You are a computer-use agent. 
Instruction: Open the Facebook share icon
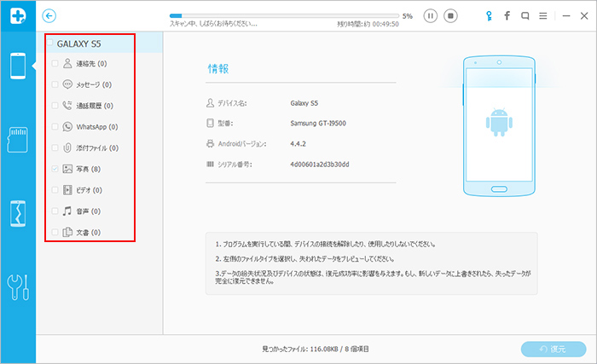(507, 16)
